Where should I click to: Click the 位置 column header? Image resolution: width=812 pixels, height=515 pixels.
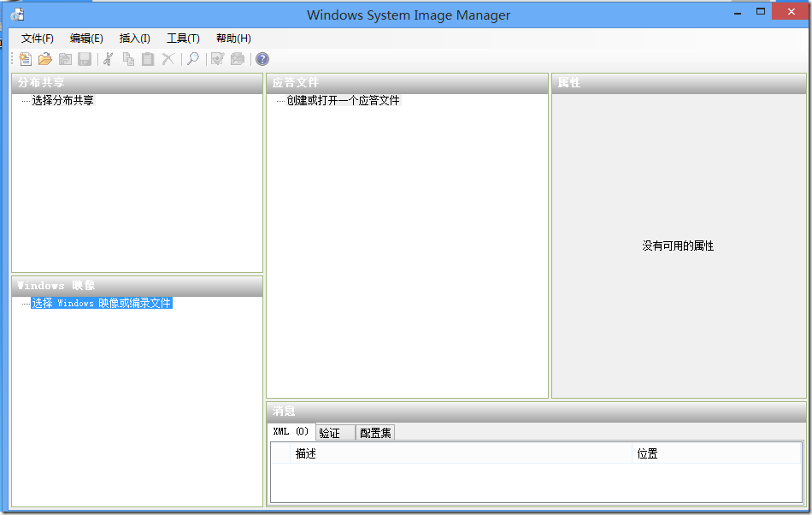coord(717,454)
